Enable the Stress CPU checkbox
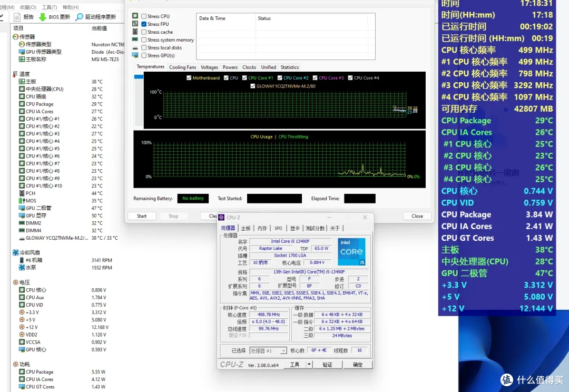 pos(144,16)
